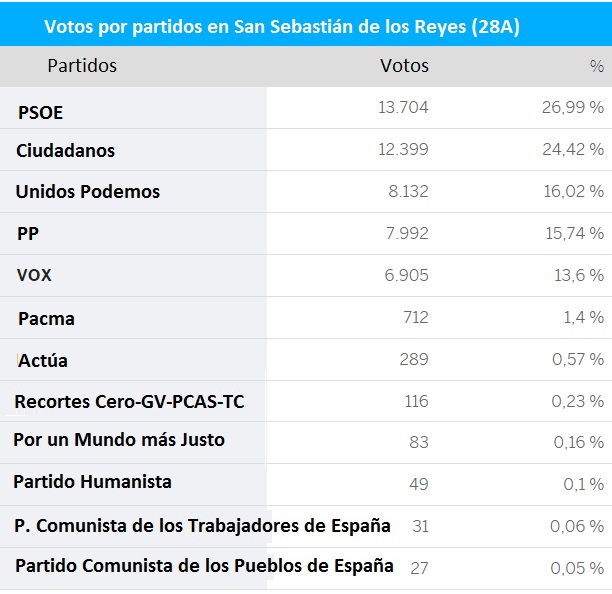Select Partido Comunista de los Pueblos de España
612x594 pixels.
(x=204, y=565)
